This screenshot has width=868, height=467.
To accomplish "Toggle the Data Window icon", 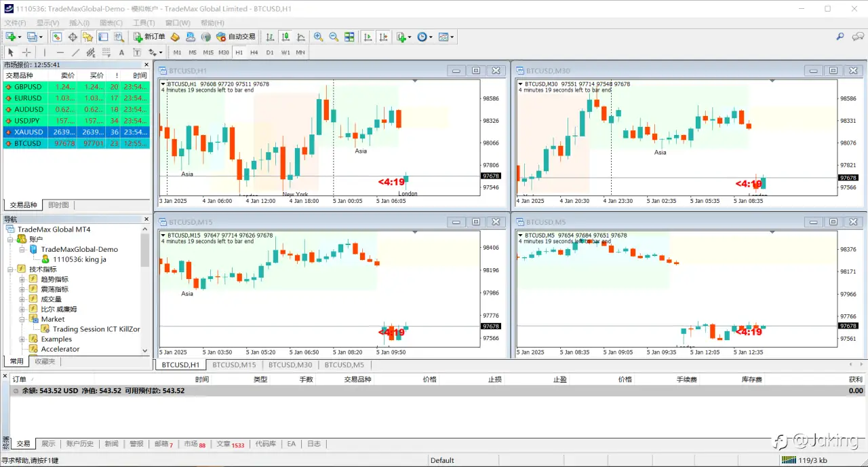I will [x=73, y=37].
